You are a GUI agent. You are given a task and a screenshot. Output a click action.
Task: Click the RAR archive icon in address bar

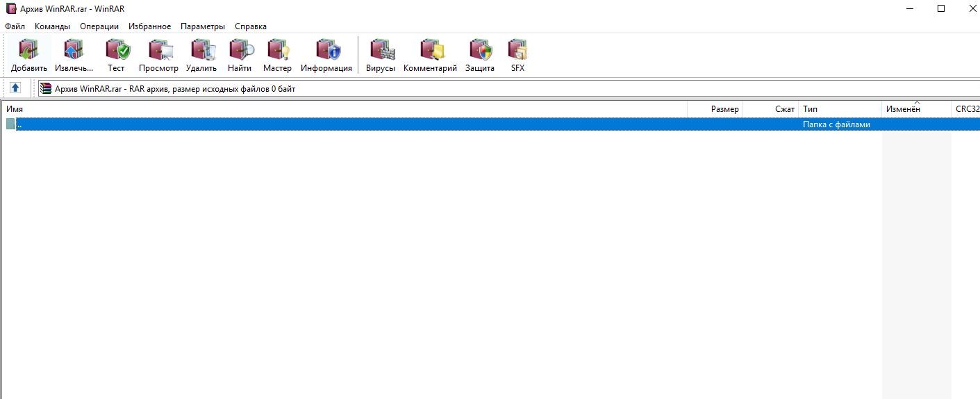click(x=46, y=88)
